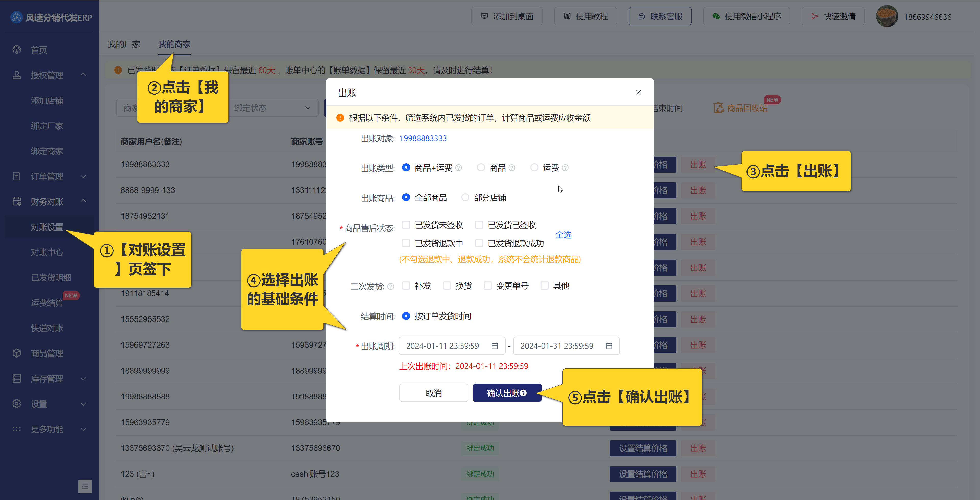Switch to 我的厂家 tab
The height and width of the screenshot is (500, 980).
(124, 44)
